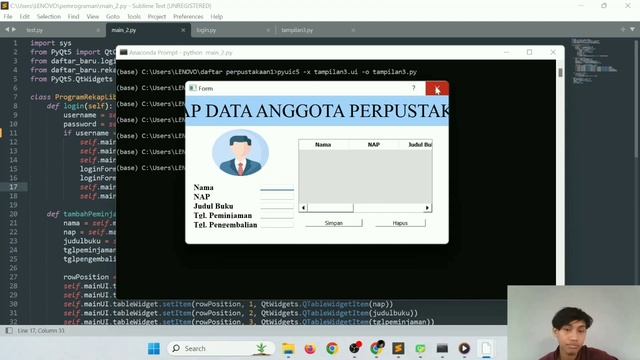Image resolution: width=640 pixels, height=360 pixels.
Task: Click the webcam overlay video thumbnail
Action: pos(573,322)
